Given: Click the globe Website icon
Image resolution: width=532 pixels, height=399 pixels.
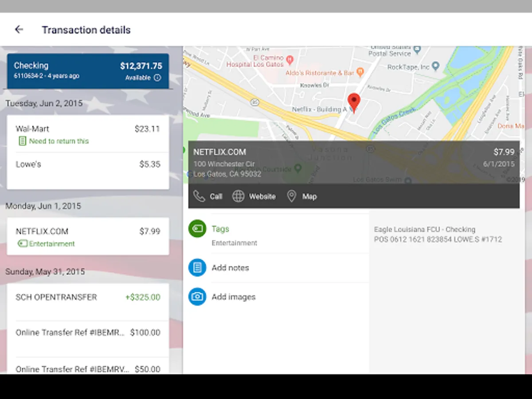Looking at the screenshot, I should point(239,196).
